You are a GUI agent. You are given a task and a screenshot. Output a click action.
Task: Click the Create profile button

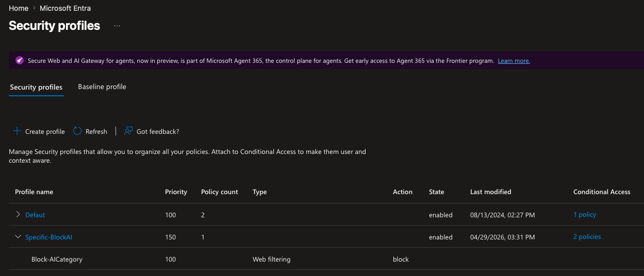(39, 131)
